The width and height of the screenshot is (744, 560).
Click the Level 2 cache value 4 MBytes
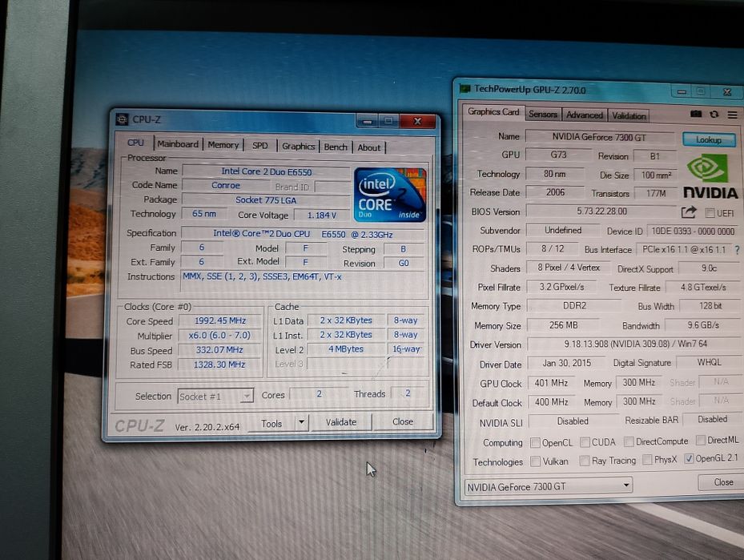pos(346,349)
